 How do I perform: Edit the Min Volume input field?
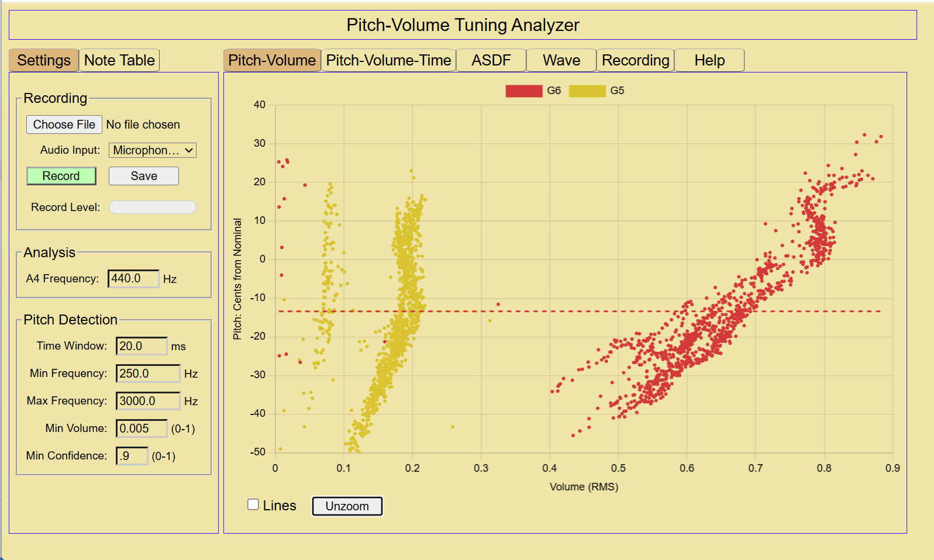142,428
